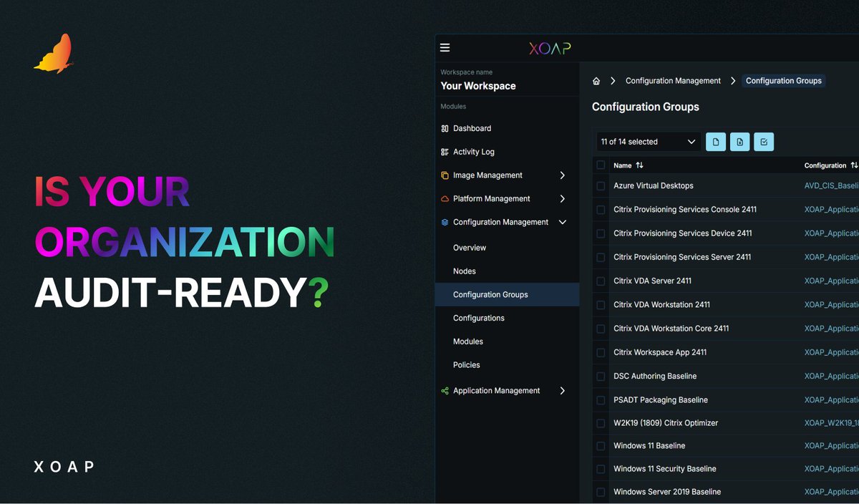Click the Application Management share icon
Viewport: 859px width, 504px height.
(x=444, y=390)
